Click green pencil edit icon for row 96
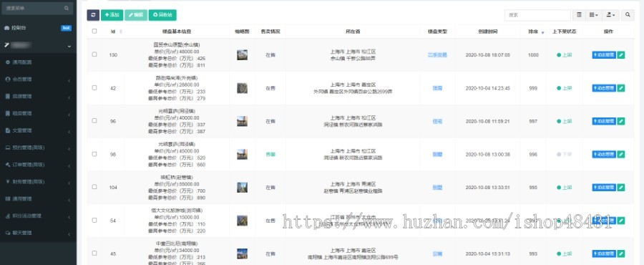The image size is (644, 265). click(x=621, y=121)
